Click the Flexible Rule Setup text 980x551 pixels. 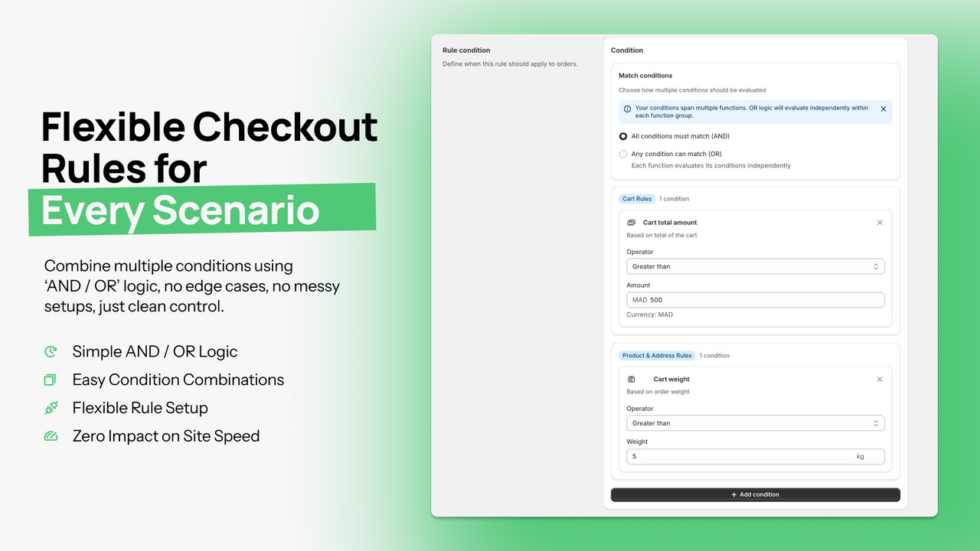pyautogui.click(x=140, y=408)
